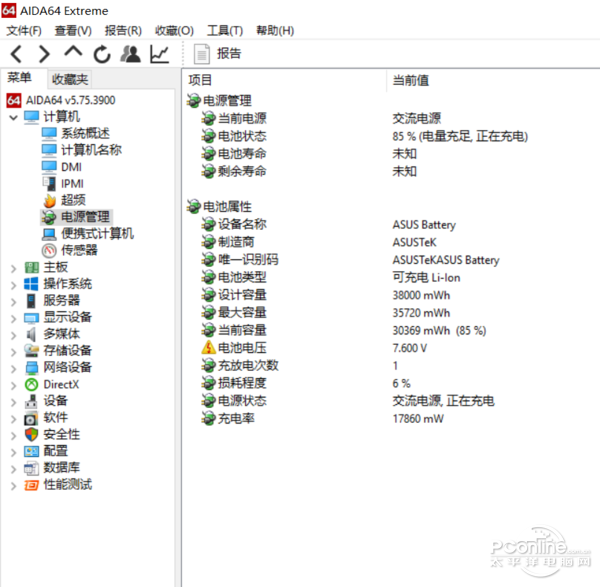This screenshot has width=600, height=587.
Task: Click the 网络设备 network icon
Action: pyautogui.click(x=31, y=368)
